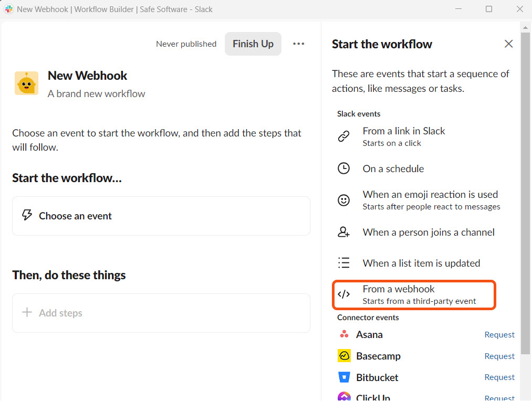The width and height of the screenshot is (532, 401).
Task: Click Starts from a third-party event text
Action: coord(419,301)
